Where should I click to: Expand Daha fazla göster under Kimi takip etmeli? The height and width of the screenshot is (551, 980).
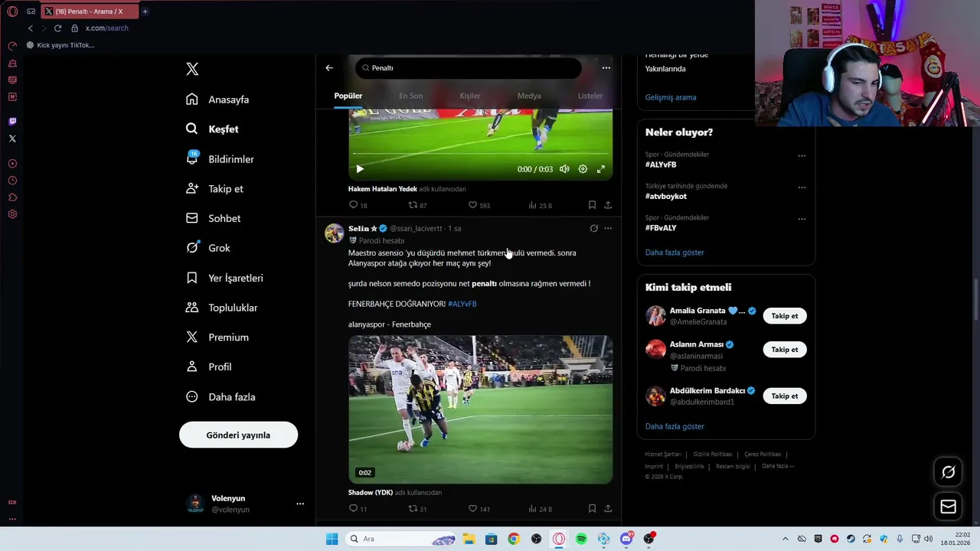coord(675,426)
